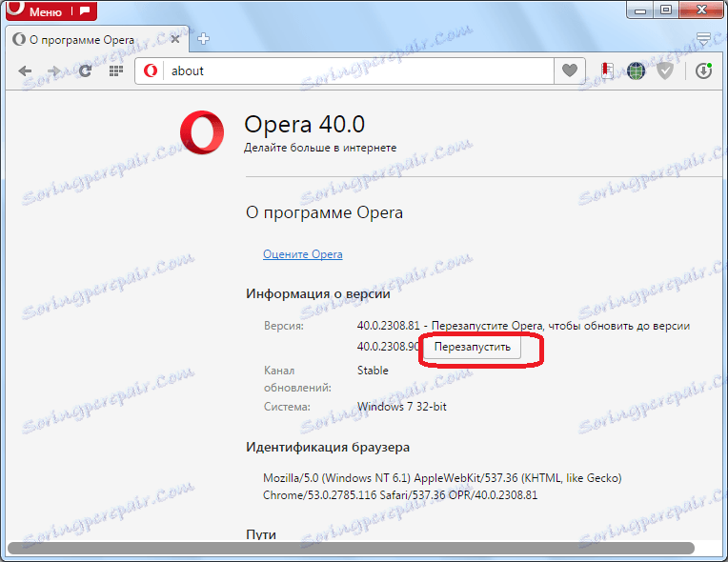Click the 'Windows 7 32-bit' value
This screenshot has height=562, width=728.
[401, 407]
